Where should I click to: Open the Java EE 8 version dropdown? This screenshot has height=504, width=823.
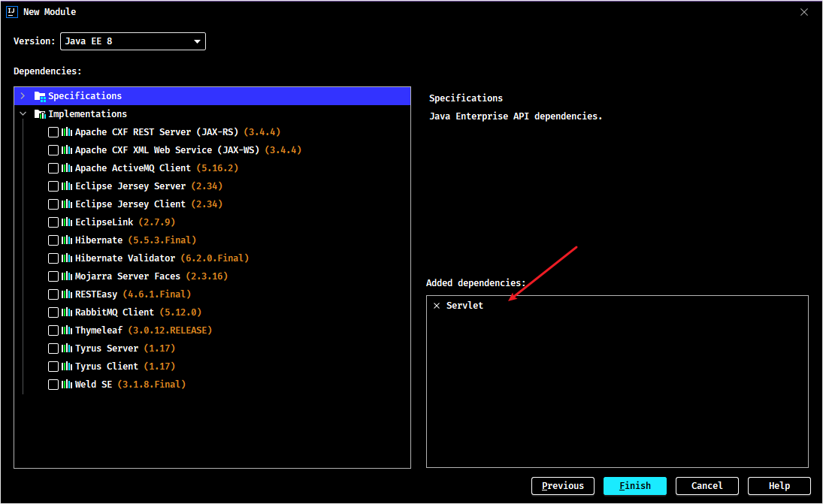(x=133, y=41)
